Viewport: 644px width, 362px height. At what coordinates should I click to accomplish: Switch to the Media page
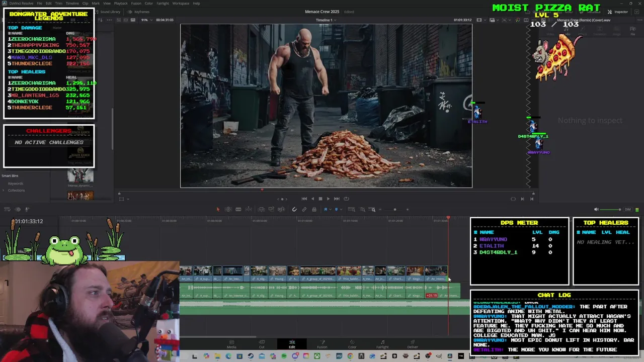coord(231,344)
